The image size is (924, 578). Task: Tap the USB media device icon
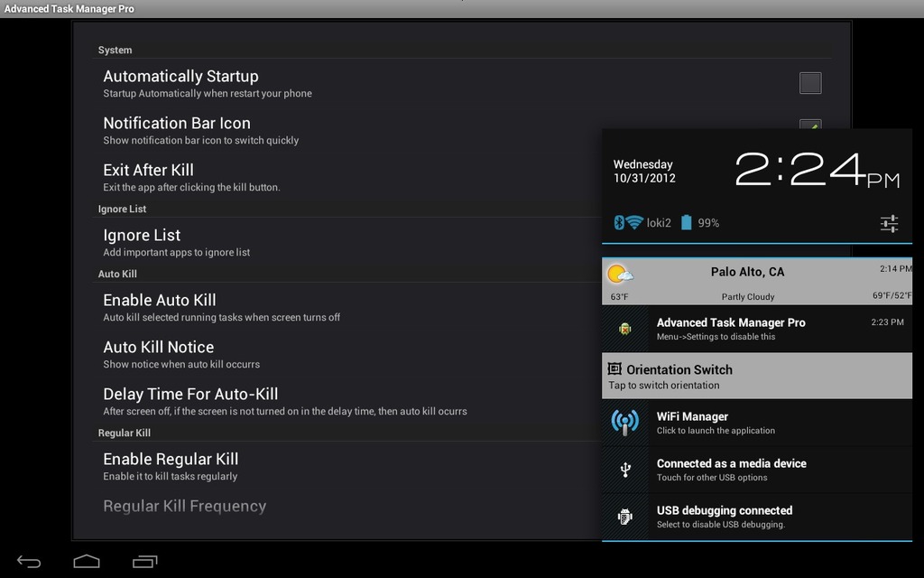(625, 470)
